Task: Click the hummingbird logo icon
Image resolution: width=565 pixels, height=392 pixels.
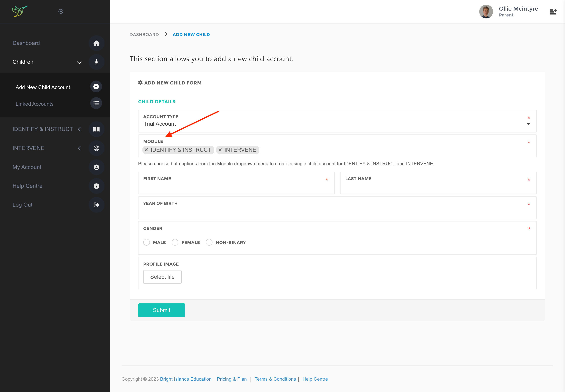Action: [x=19, y=11]
